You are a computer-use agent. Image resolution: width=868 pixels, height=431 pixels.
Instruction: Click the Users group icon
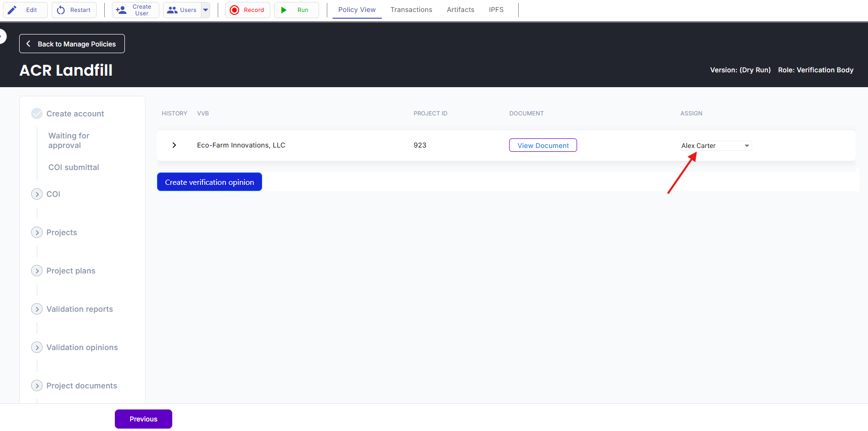click(172, 10)
